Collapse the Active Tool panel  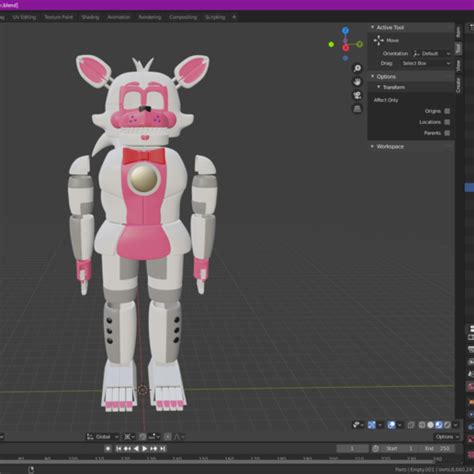pos(372,27)
